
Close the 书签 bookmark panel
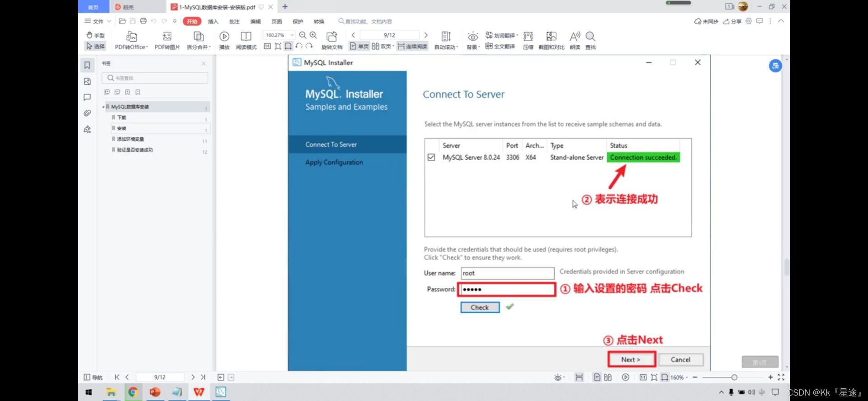click(x=203, y=63)
